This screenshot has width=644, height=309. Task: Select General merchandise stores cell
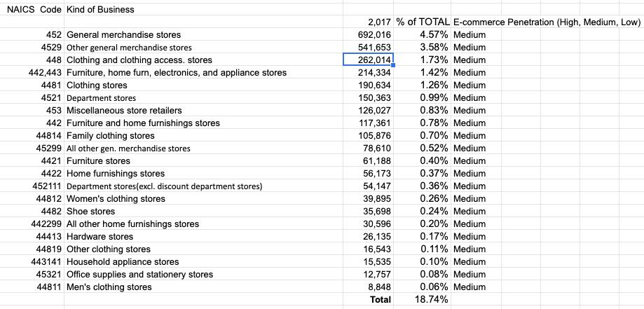point(203,34)
